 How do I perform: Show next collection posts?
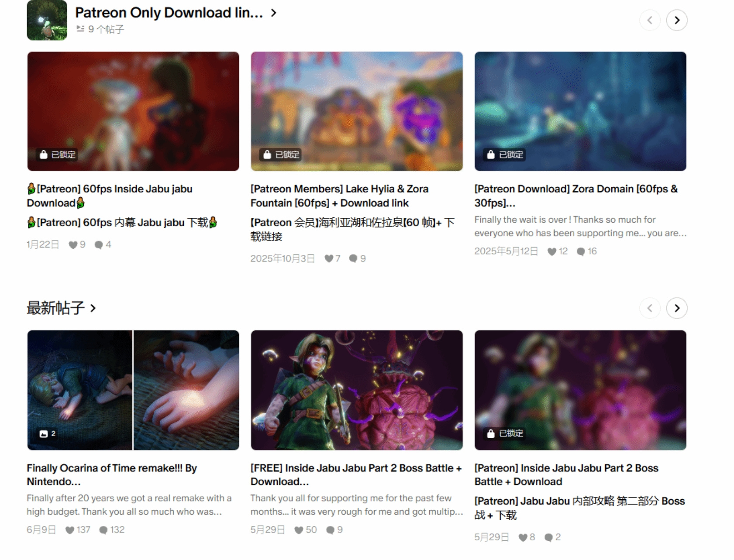677,20
